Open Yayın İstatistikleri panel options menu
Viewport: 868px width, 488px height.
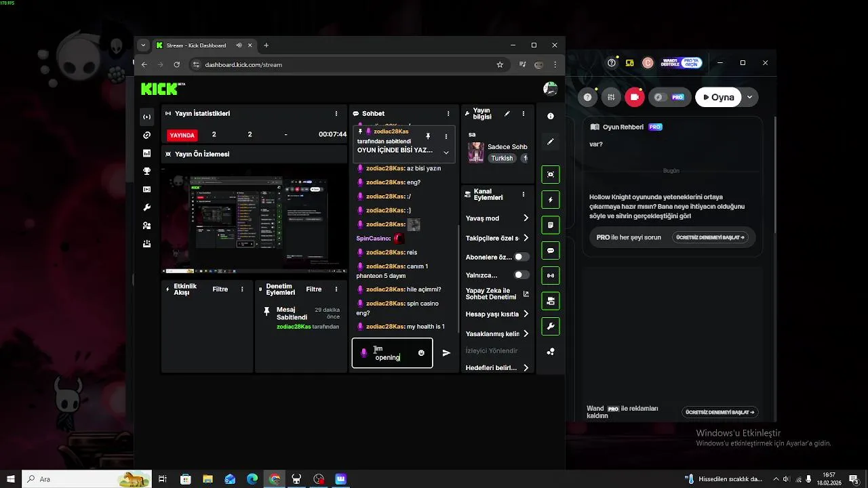pos(336,114)
